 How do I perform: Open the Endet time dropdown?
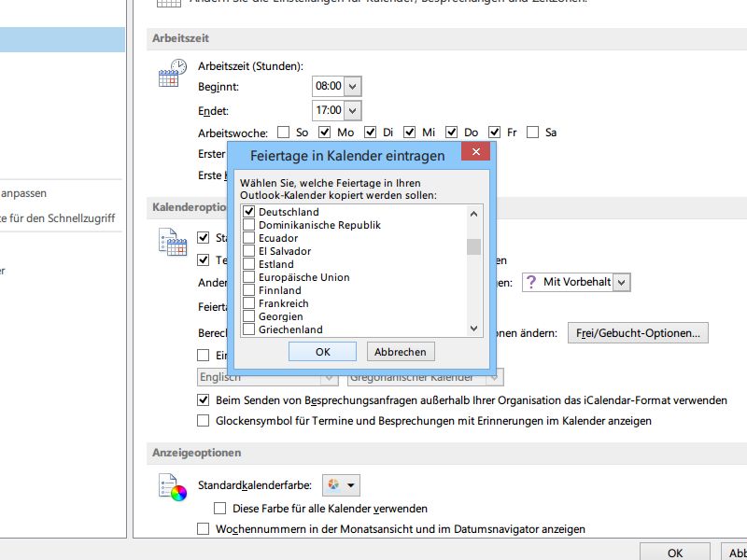(x=352, y=110)
